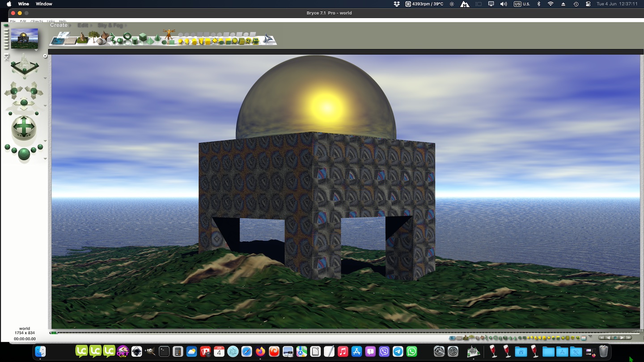Open the File menu
This screenshot has height=362, width=644.
(13, 21)
